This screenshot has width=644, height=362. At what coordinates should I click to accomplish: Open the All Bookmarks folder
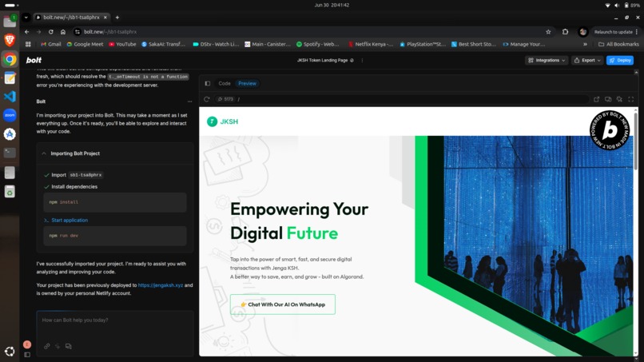tap(618, 44)
